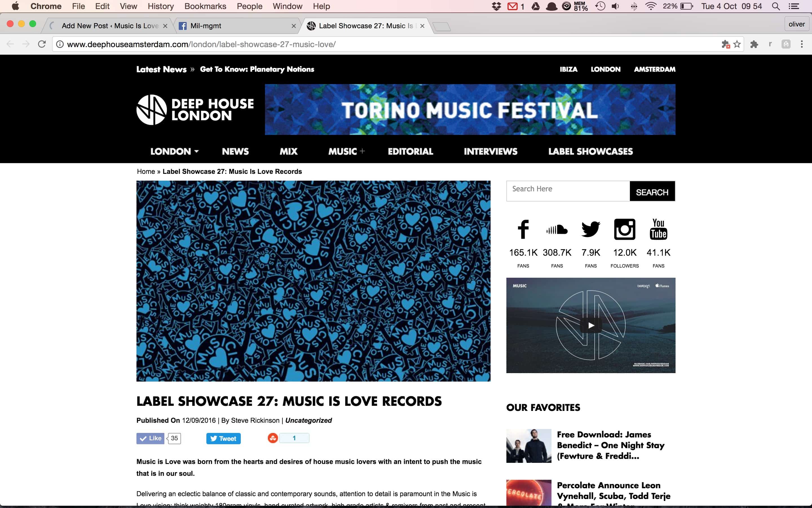Open a new tab button
The width and height of the screenshot is (812, 508).
[442, 27]
